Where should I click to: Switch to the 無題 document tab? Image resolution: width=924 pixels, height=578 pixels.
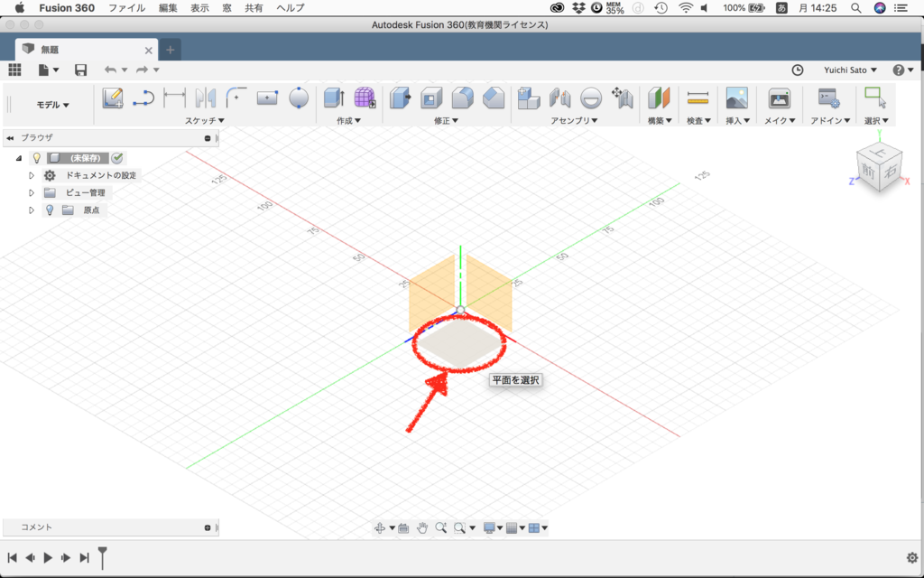pyautogui.click(x=87, y=50)
